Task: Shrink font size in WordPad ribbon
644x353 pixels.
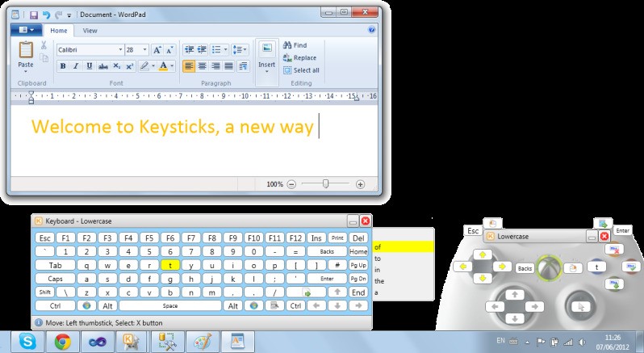Action: [169, 50]
